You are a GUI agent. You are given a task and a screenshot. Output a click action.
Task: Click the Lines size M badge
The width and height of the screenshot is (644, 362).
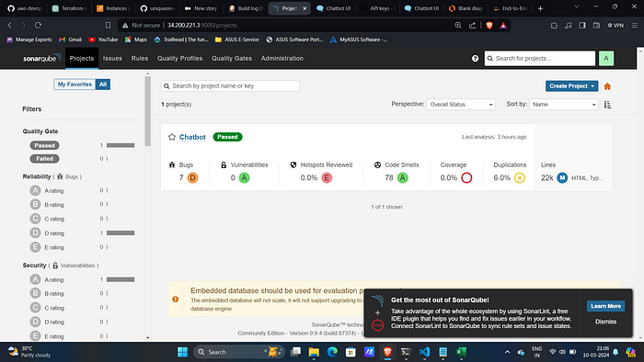pyautogui.click(x=562, y=177)
